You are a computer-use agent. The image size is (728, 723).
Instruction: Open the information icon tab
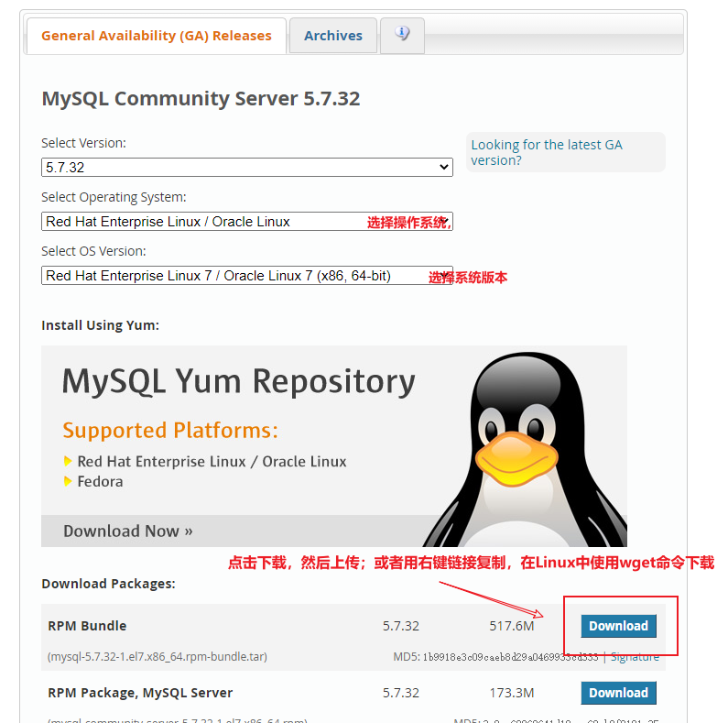pos(402,34)
